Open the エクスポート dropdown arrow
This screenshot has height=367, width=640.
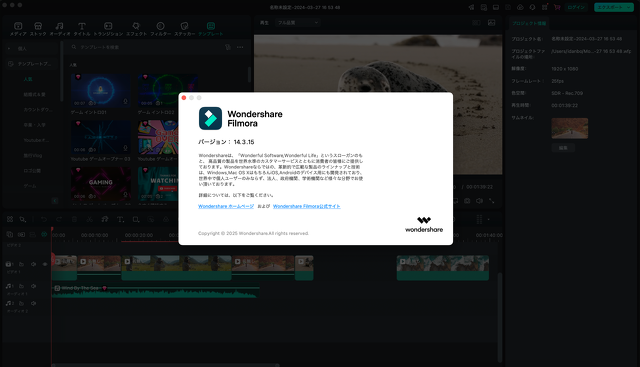click(629, 7)
